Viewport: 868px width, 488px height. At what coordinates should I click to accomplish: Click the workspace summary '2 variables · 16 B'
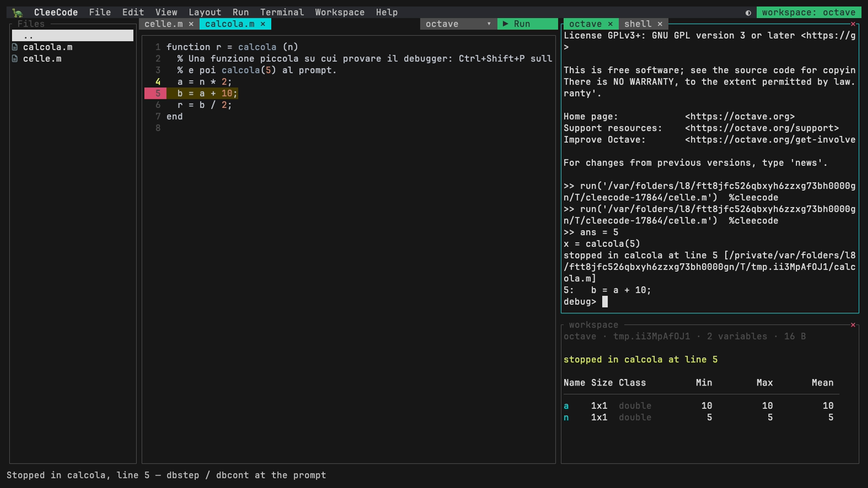point(756,336)
